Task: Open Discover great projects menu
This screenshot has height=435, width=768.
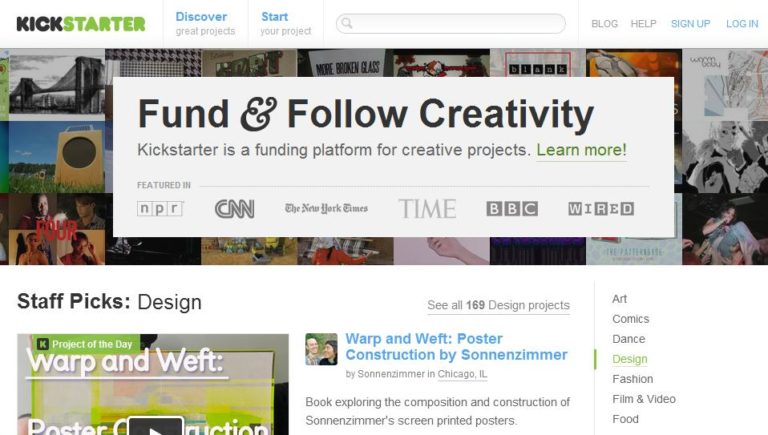Action: [204, 23]
